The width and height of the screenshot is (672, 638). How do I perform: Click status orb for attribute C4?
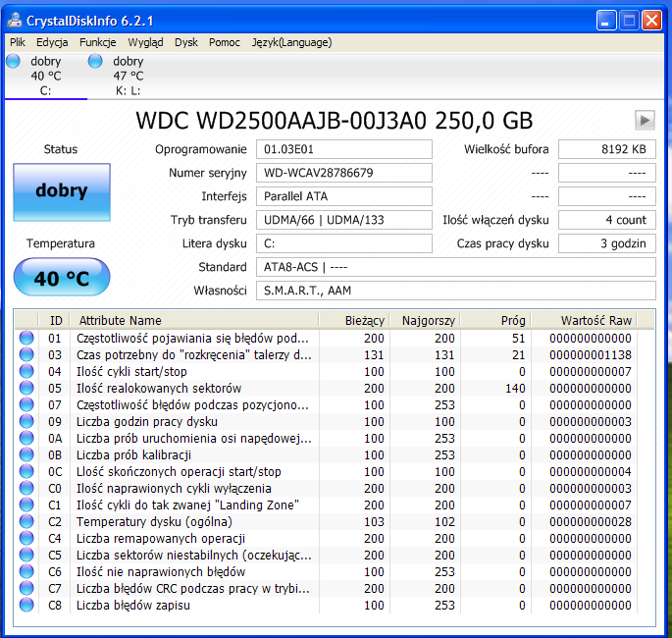point(26,538)
